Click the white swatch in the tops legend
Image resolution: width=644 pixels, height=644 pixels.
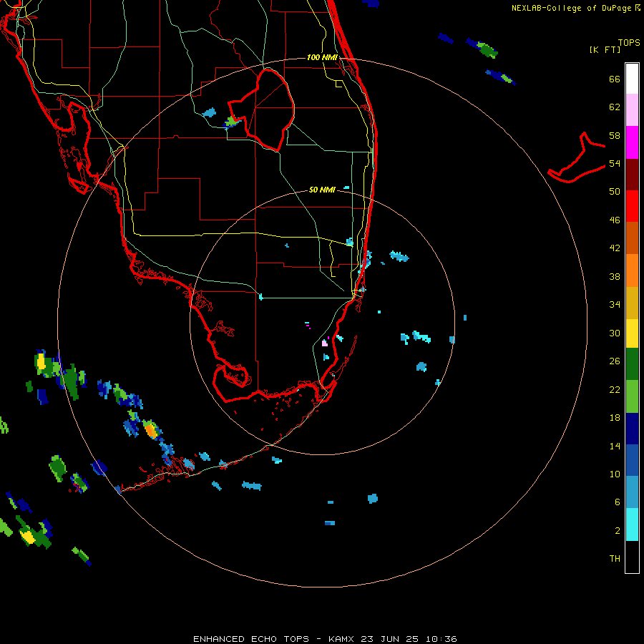[632, 79]
